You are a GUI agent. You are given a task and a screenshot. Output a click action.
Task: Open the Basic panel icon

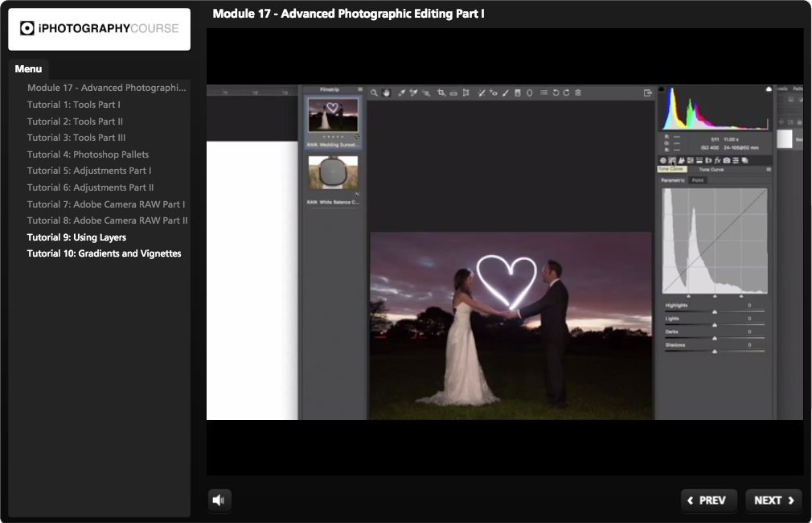(662, 161)
